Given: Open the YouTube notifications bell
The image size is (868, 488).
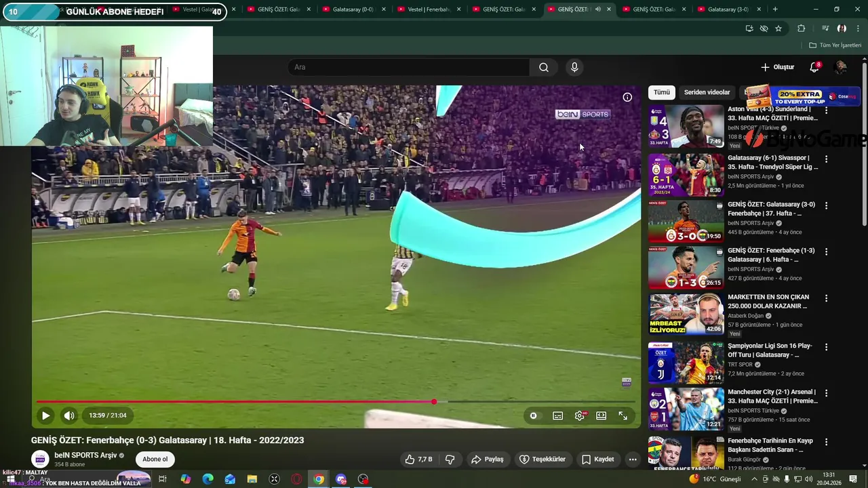Looking at the screenshot, I should click(814, 67).
